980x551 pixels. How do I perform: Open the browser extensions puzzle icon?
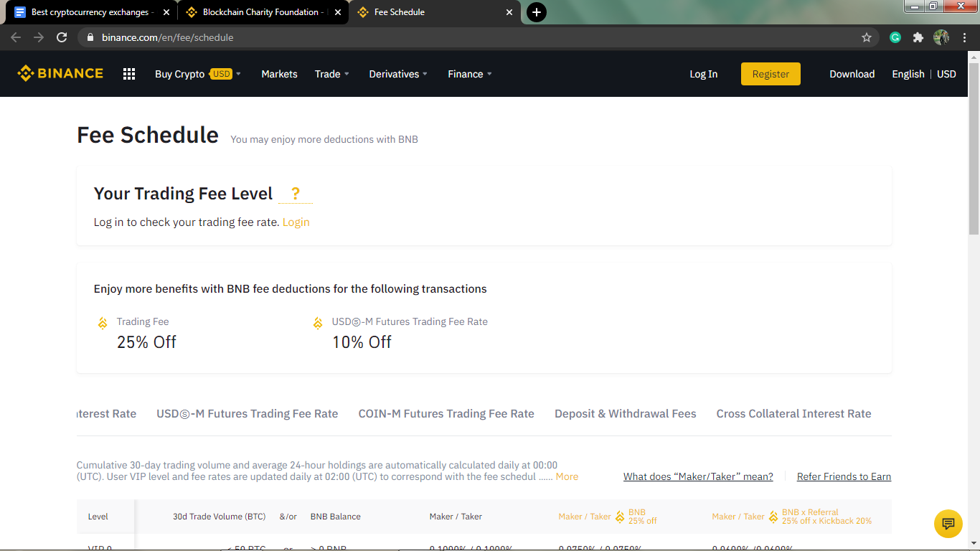[918, 37]
